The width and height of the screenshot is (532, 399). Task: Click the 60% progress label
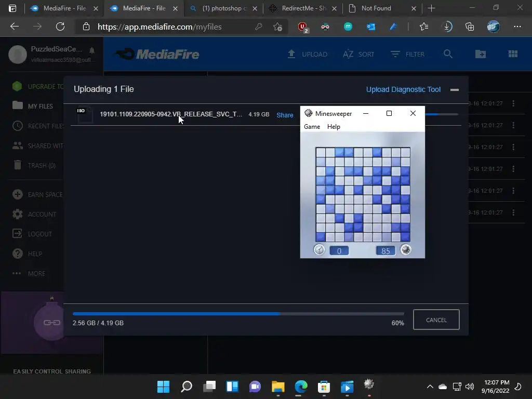(x=397, y=323)
